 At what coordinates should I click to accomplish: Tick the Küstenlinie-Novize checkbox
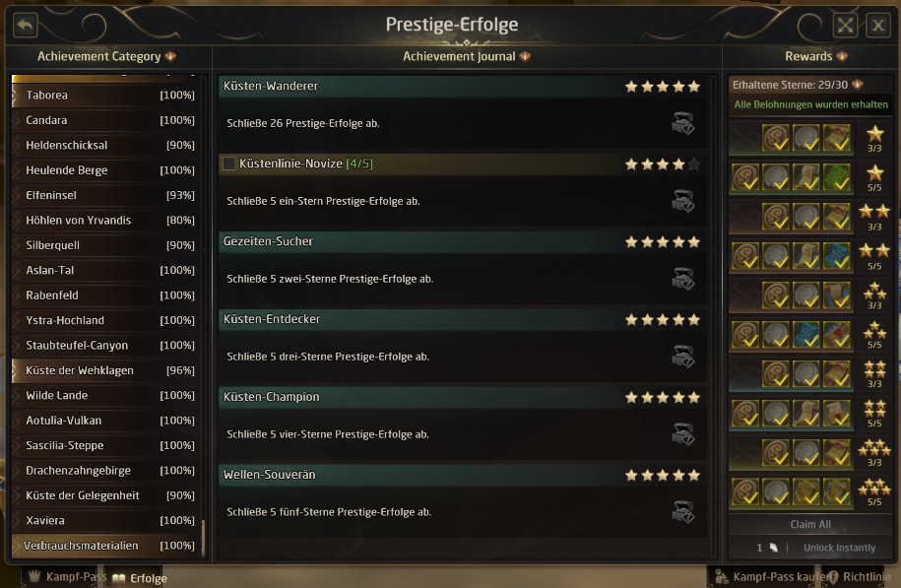[228, 163]
